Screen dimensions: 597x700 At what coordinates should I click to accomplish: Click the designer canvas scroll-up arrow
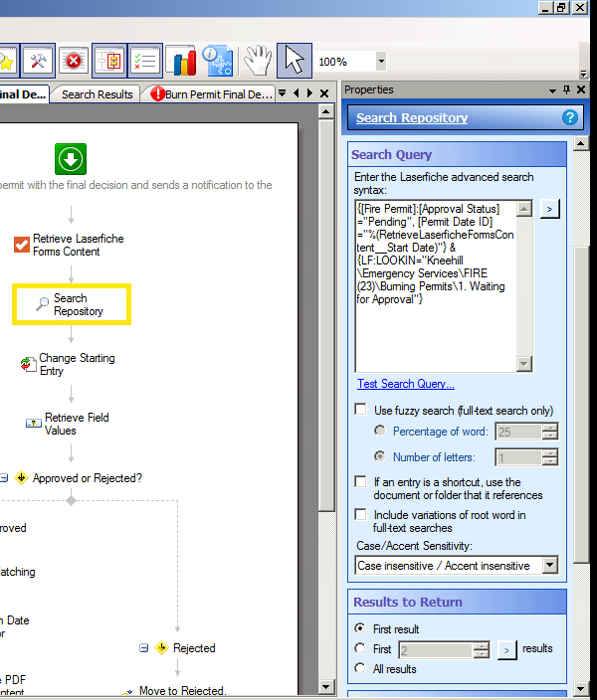(x=326, y=111)
